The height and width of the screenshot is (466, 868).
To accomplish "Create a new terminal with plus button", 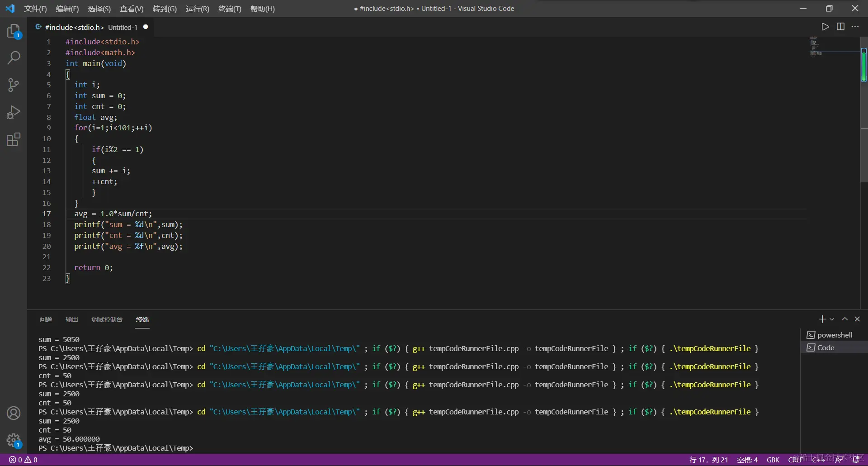I will tap(822, 319).
